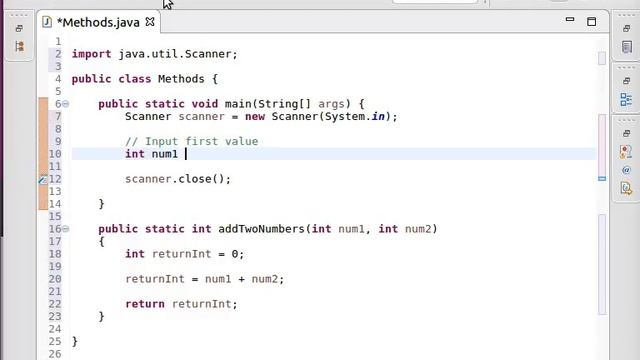Click the blue overview ruler marker
Screen dimensions: 640x360
tap(602, 178)
